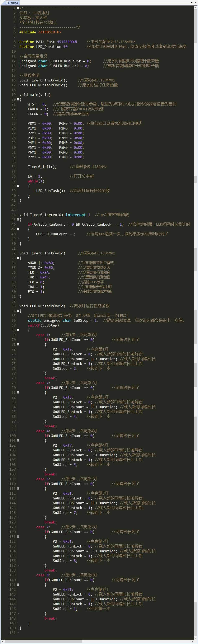Screen dimensions: 198x644
Task: Click the 'TH0 = 0x4F;' statement
Action: (39, 277)
